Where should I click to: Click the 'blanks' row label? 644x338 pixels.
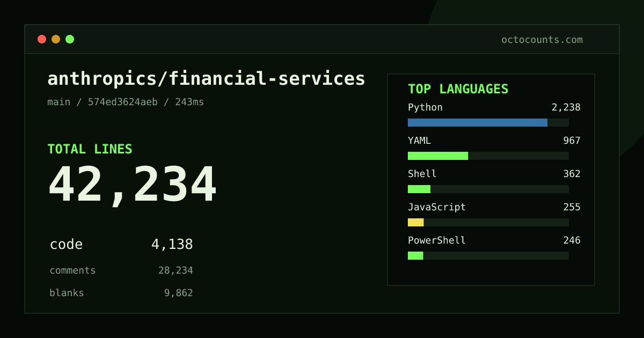point(67,293)
